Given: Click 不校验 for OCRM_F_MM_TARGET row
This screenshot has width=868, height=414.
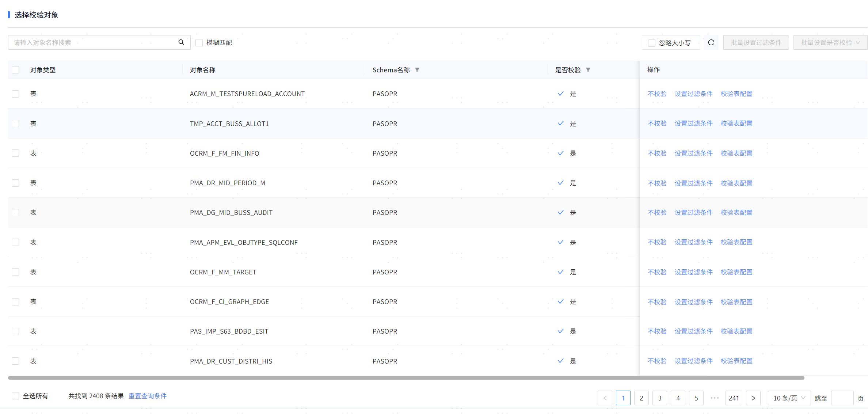Looking at the screenshot, I should (657, 272).
